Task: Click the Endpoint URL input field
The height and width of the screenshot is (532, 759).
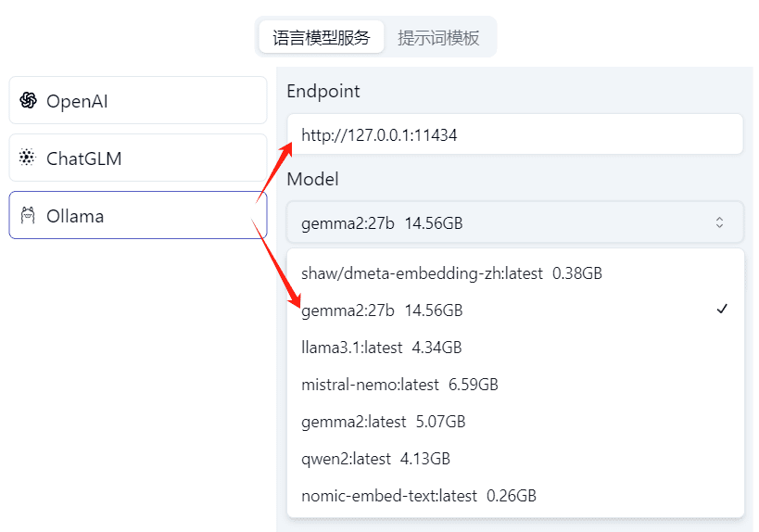Action: (x=515, y=134)
